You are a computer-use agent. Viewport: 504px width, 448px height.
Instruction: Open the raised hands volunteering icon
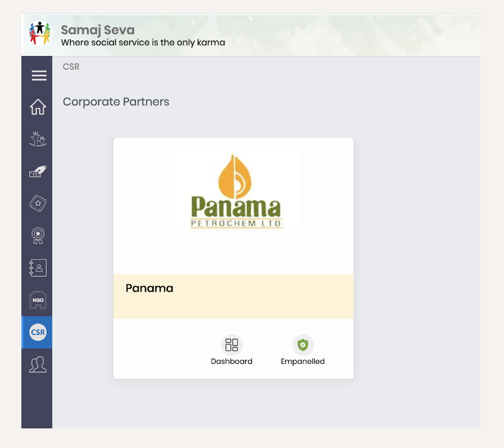[38, 139]
